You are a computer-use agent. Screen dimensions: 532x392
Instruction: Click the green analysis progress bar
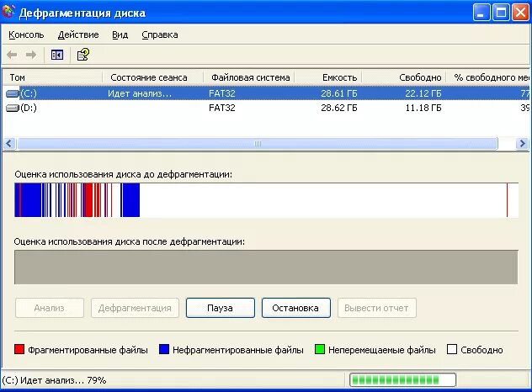402,379
